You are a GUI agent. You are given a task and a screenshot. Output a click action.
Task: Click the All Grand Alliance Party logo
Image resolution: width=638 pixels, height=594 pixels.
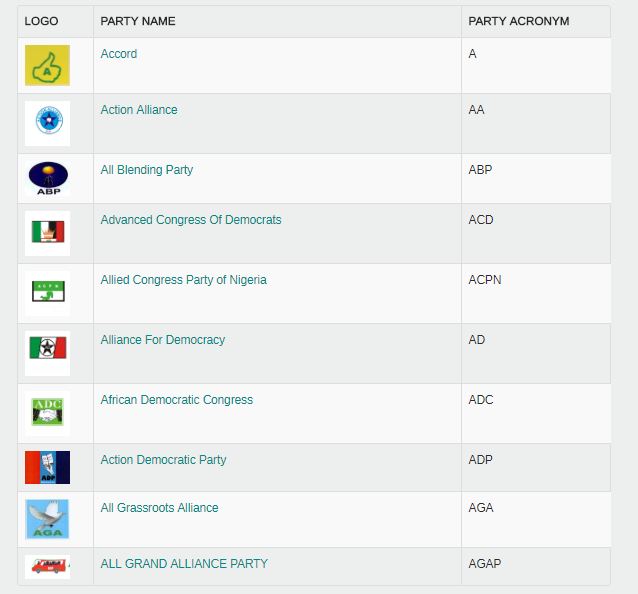click(x=47, y=566)
